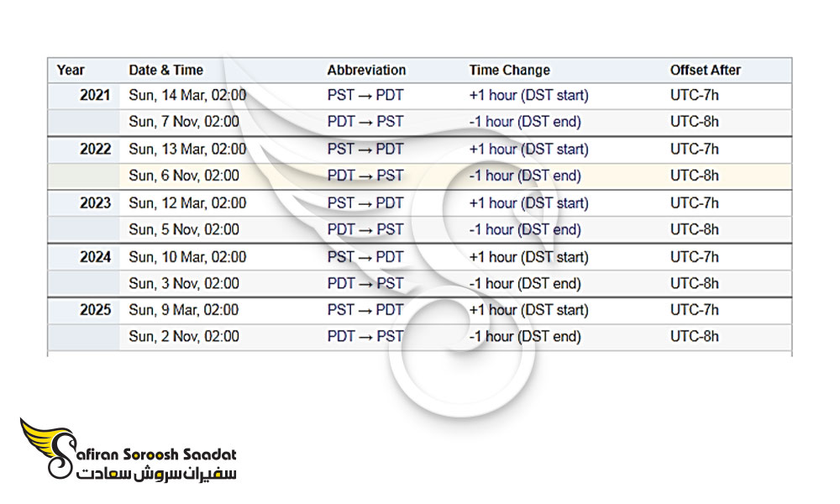
Task: Select the 2021 year cell
Action: (x=95, y=95)
